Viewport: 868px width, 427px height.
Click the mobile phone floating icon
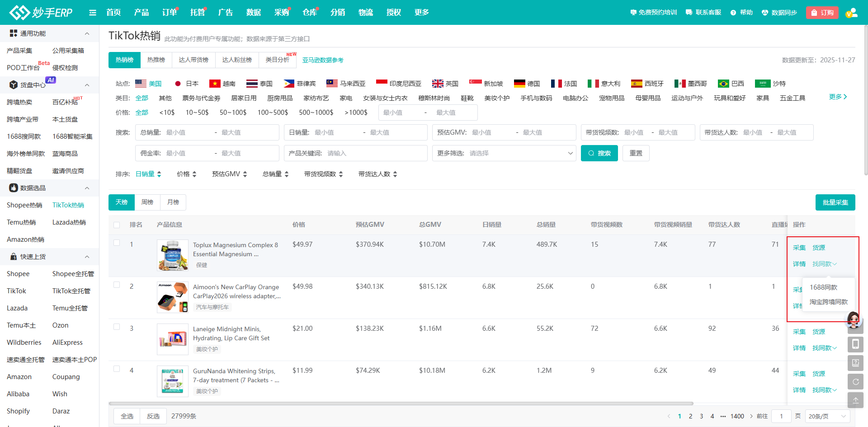click(855, 344)
